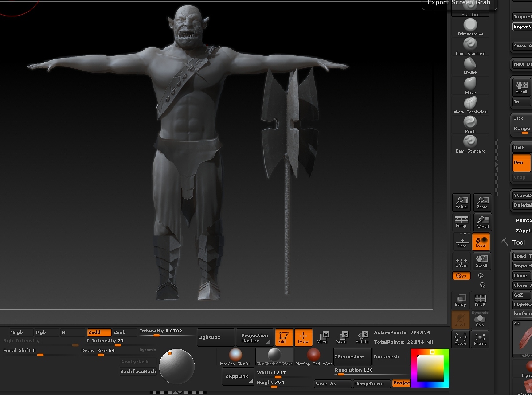Screen dimensions: 532x395
Task: Select the Move Topological brush
Action: [x=470, y=106]
